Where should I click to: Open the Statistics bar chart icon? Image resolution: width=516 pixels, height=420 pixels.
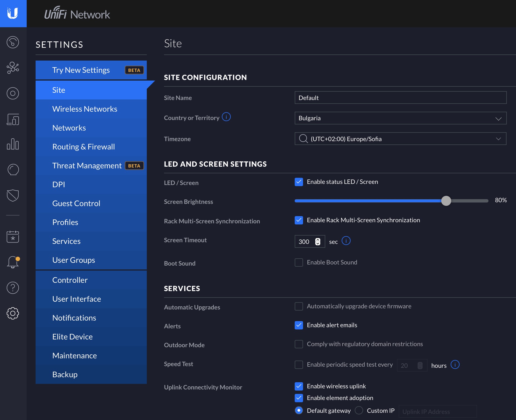click(x=13, y=144)
